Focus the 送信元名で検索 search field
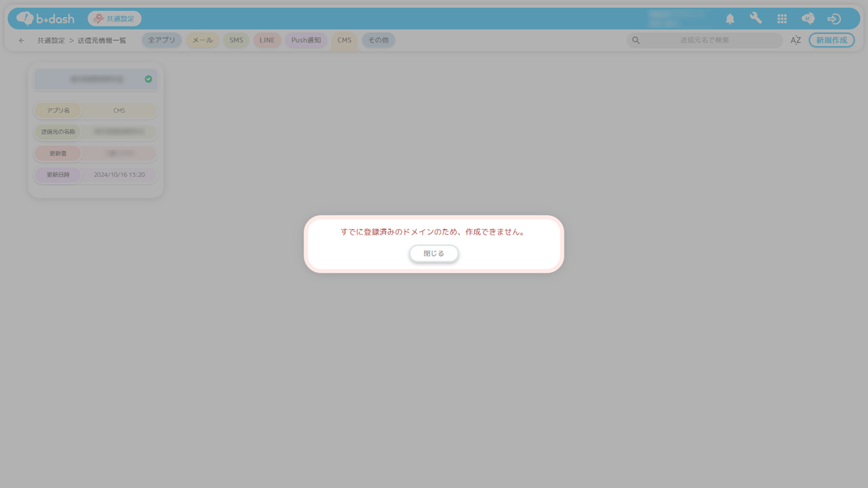Screen dimensions: 868x488 tap(704, 40)
